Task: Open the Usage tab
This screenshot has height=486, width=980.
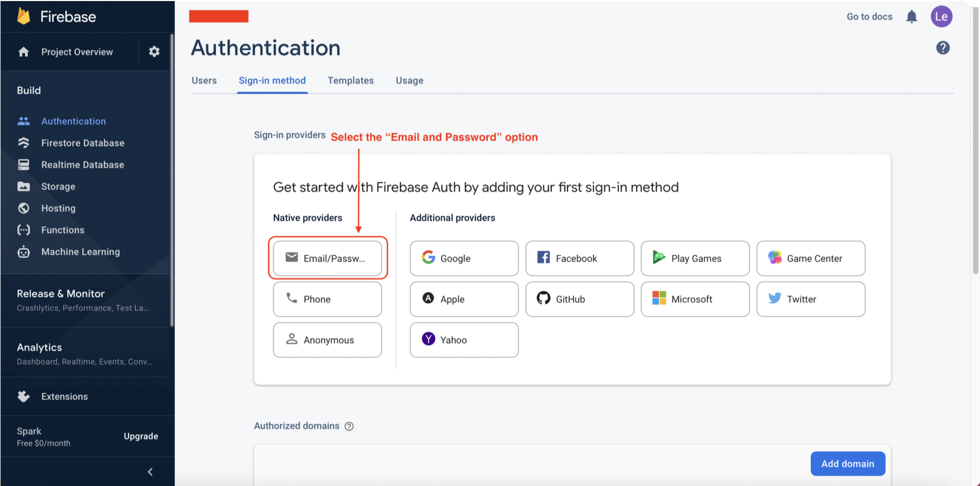Action: [x=409, y=80]
